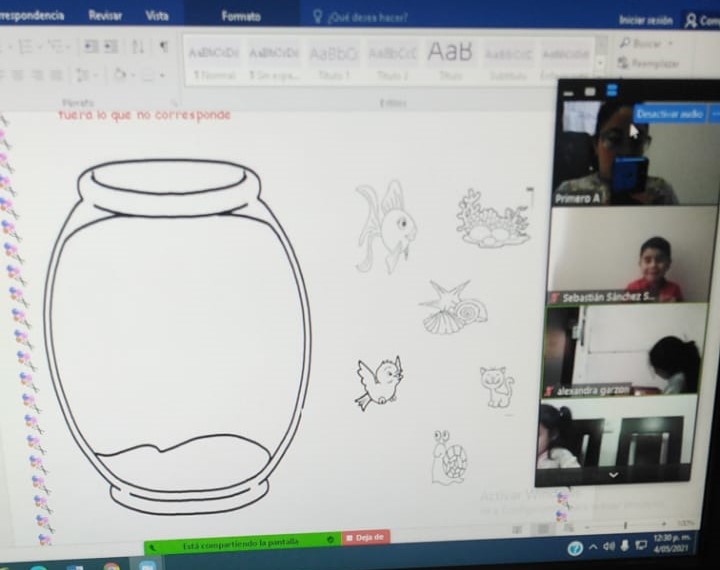The height and width of the screenshot is (570, 720).
Task: Switch to print layout view button
Action: [544, 529]
